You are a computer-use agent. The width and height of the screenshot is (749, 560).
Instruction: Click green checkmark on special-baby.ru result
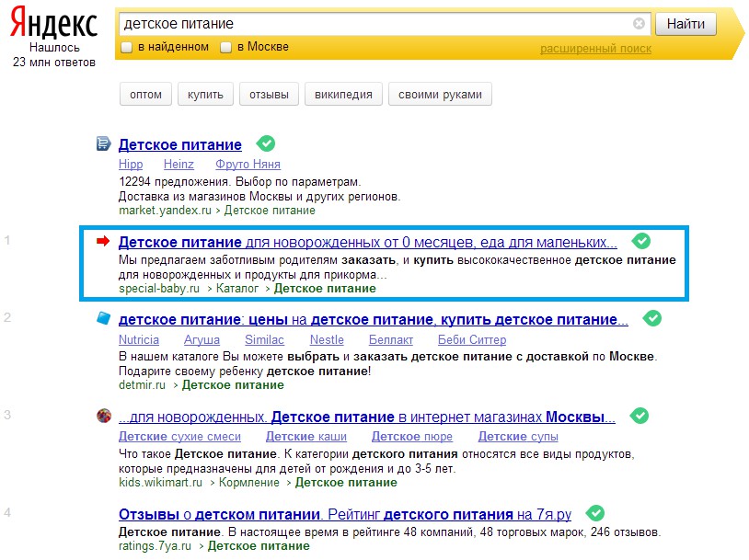pos(641,241)
